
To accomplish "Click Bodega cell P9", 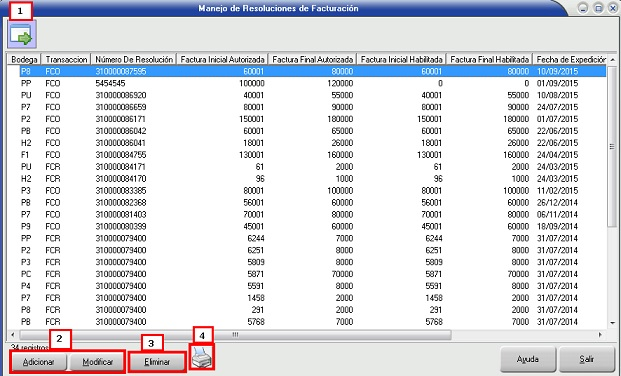I will [x=26, y=226].
